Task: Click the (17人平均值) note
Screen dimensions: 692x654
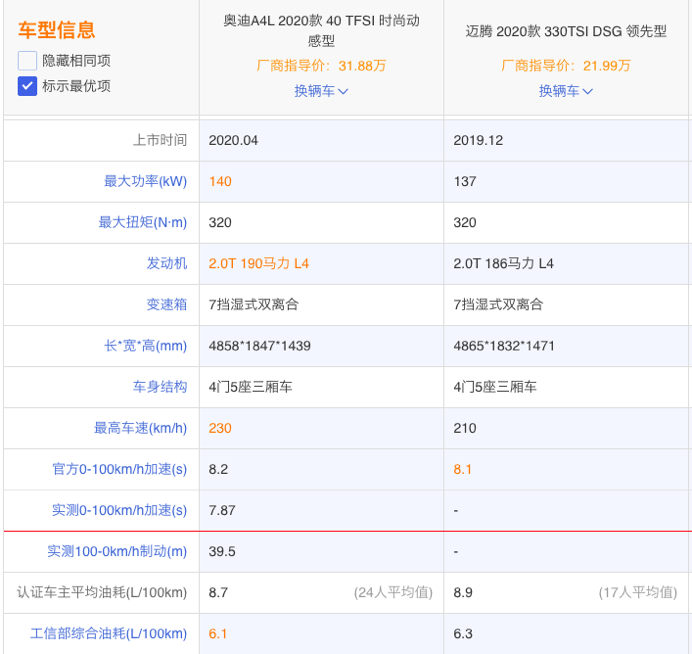Action: pyautogui.click(x=638, y=592)
